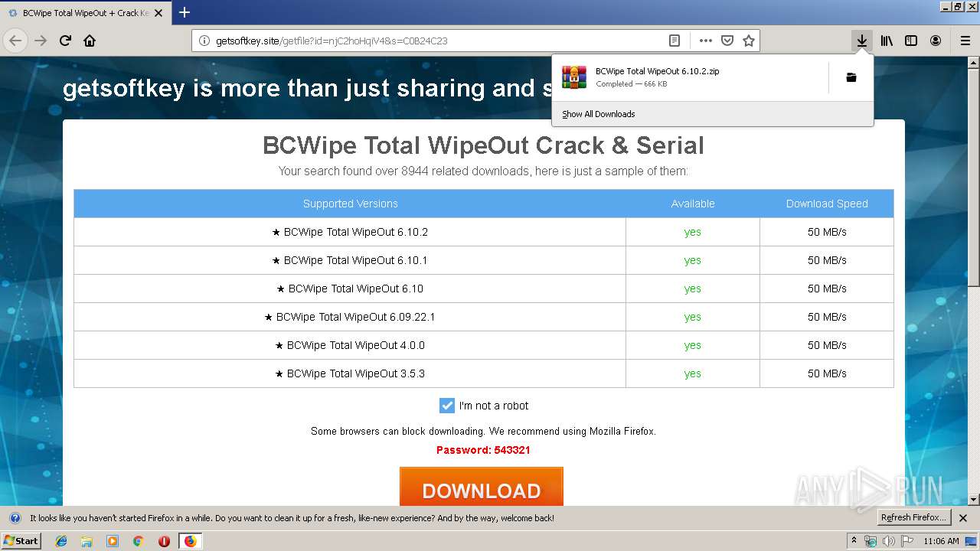The image size is (980, 551).
Task: Toggle the downloads panel arrow
Action: tap(862, 41)
